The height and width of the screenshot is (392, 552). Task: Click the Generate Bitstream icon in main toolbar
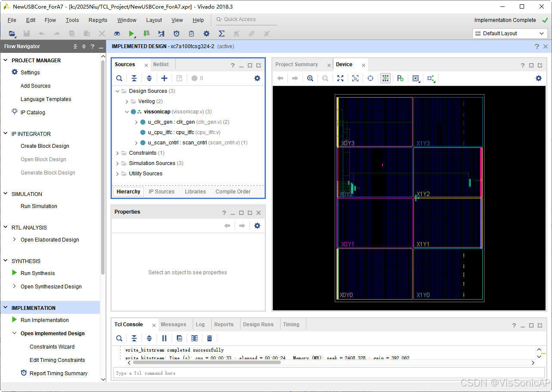tap(146, 34)
